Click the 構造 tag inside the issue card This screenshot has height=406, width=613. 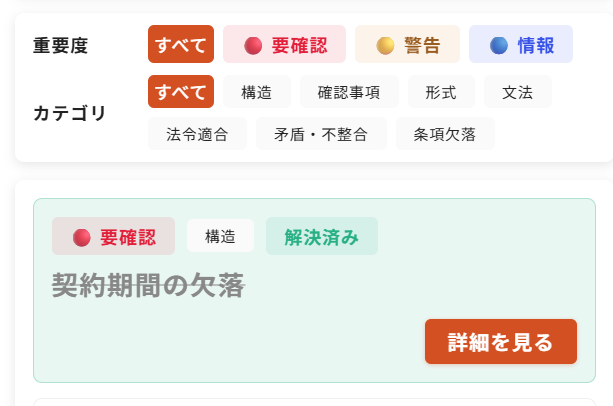click(x=220, y=237)
